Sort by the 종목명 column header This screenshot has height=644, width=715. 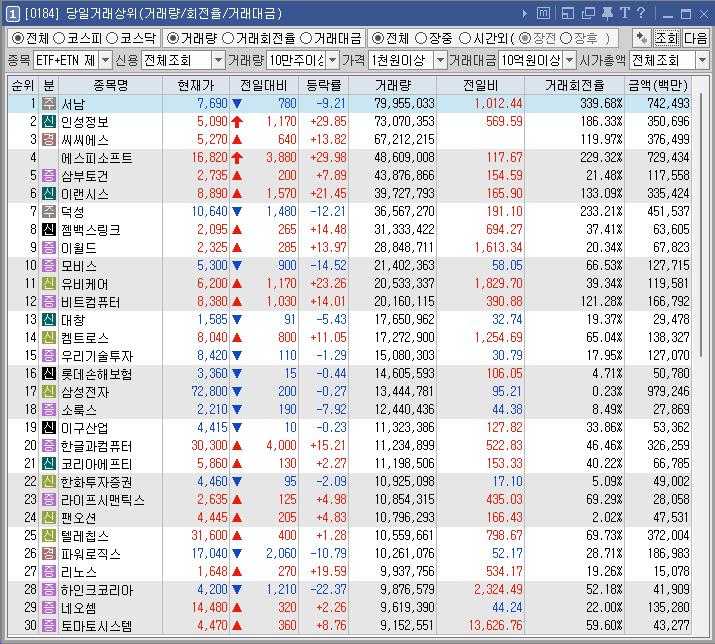pos(110,85)
